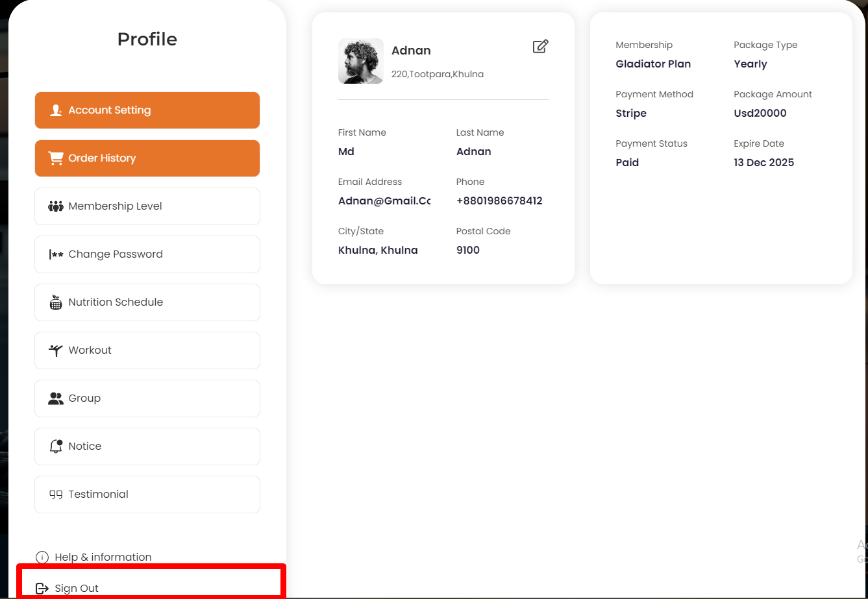Open the Order History section

pyautogui.click(x=147, y=158)
